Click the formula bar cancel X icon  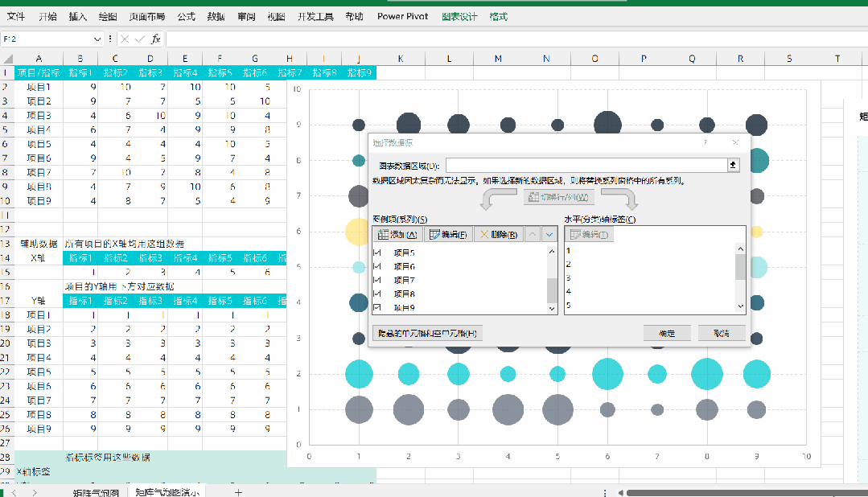[125, 39]
